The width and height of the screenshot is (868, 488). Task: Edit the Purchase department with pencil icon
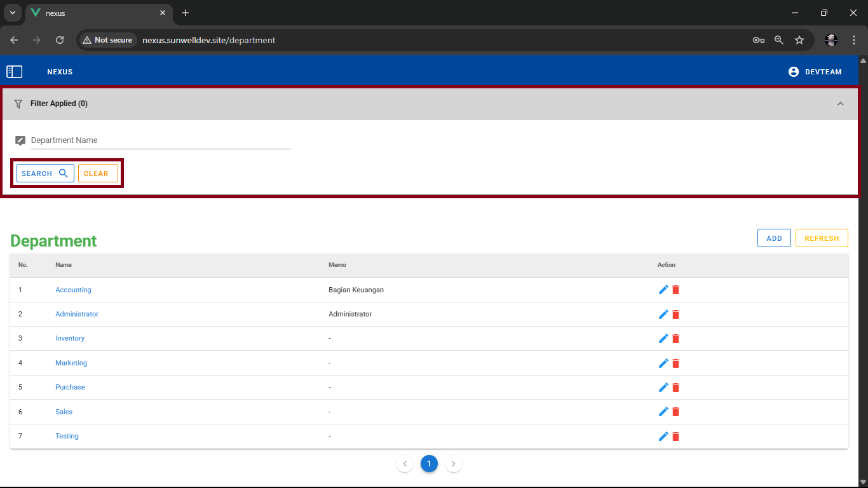point(663,388)
